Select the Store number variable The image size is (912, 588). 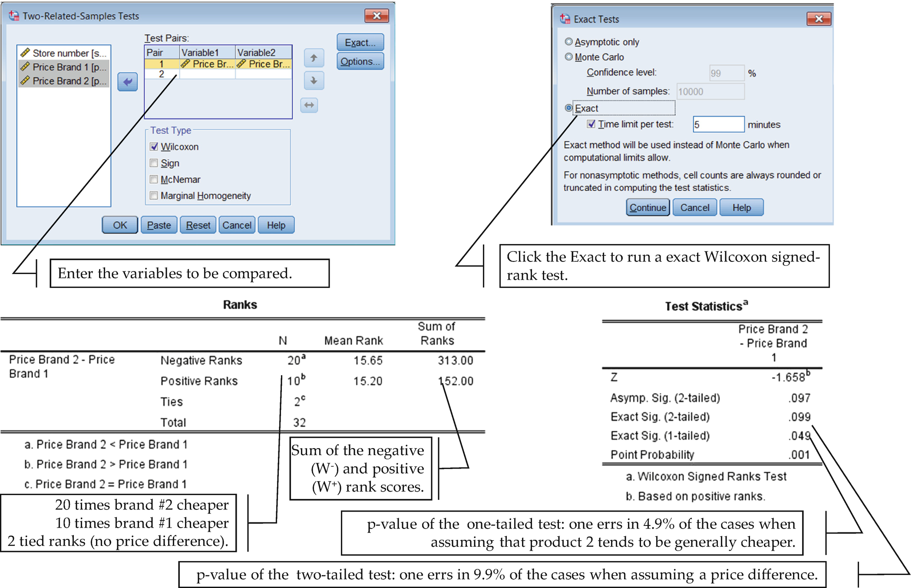coord(64,53)
